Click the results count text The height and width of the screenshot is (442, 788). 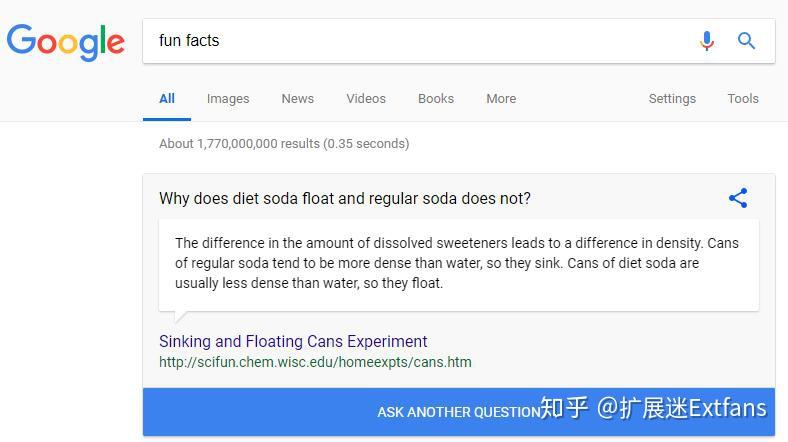click(284, 143)
